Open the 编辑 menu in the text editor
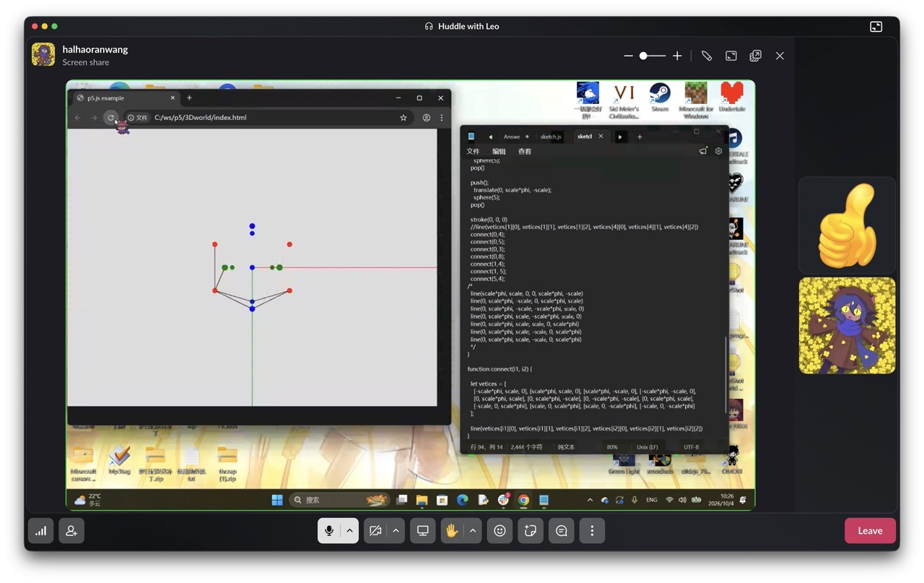 (499, 152)
